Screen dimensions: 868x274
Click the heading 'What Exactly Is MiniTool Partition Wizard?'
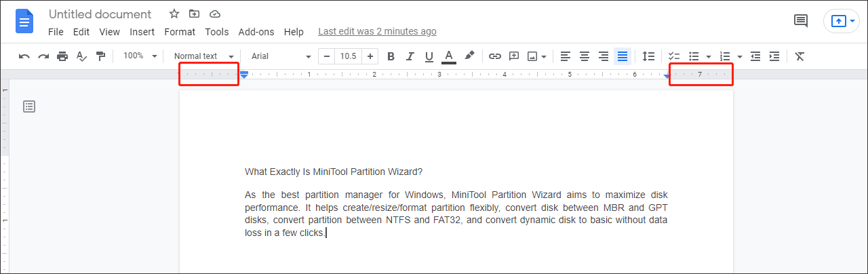pyautogui.click(x=334, y=172)
